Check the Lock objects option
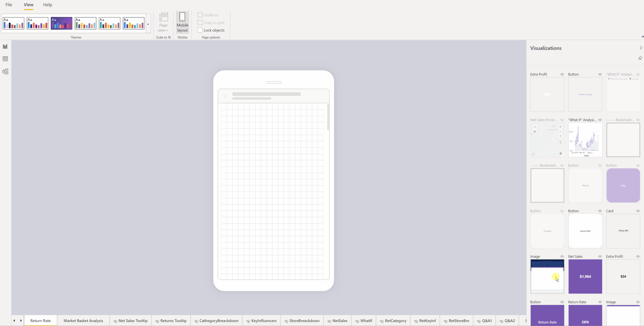This screenshot has width=644, height=326. tap(200, 30)
